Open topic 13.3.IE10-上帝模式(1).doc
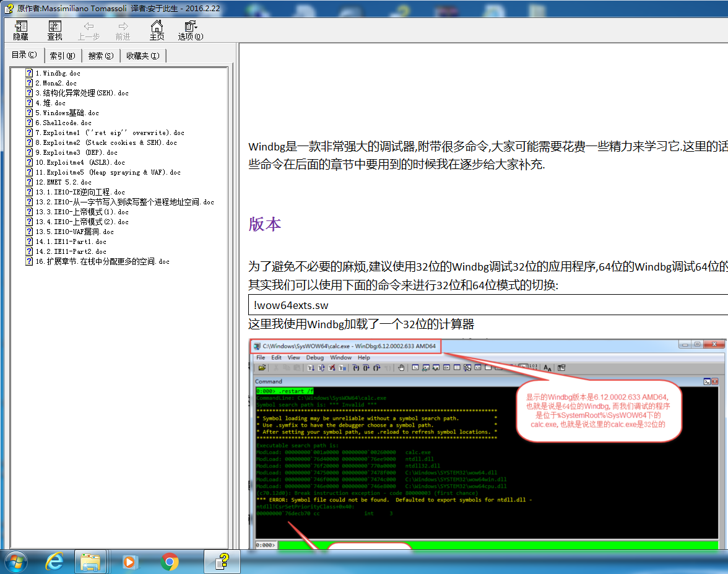Image resolution: width=728 pixels, height=574 pixels. pyautogui.click(x=82, y=212)
